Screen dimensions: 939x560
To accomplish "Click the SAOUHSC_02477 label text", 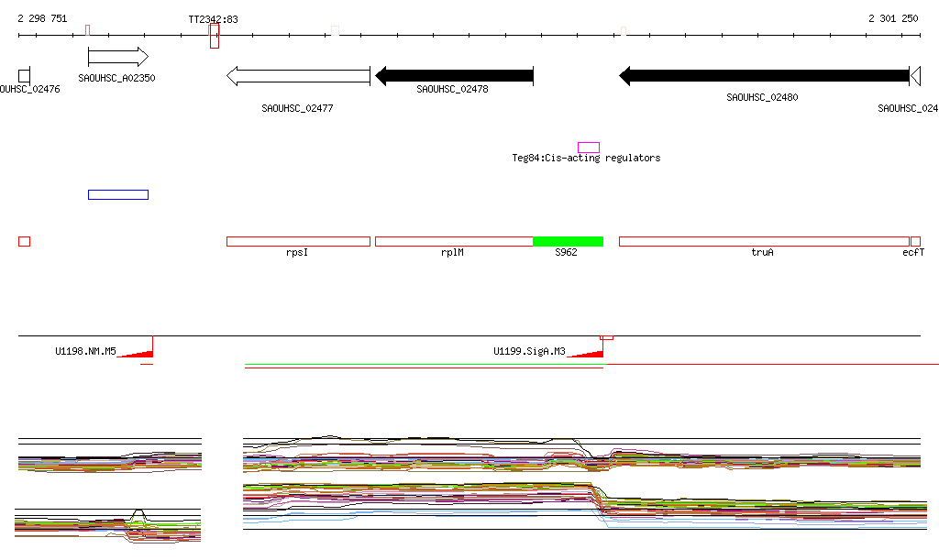I will click(x=298, y=108).
